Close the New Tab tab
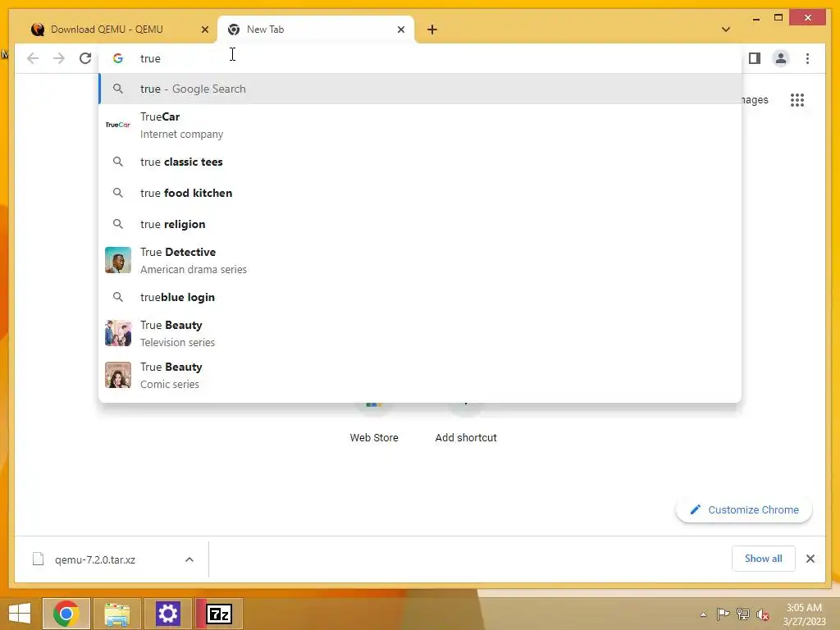Screen dimensions: 840x630 pos(400,30)
